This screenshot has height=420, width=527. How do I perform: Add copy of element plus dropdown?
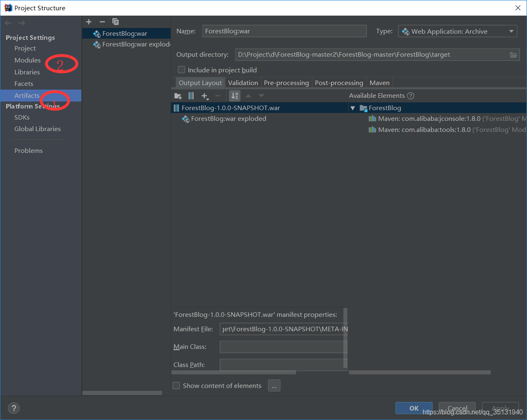205,96
